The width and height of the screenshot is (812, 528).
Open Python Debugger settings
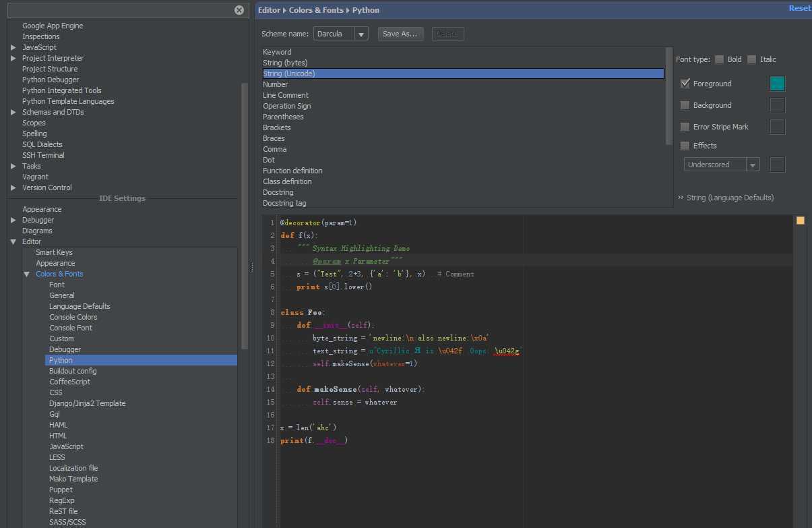(51, 80)
